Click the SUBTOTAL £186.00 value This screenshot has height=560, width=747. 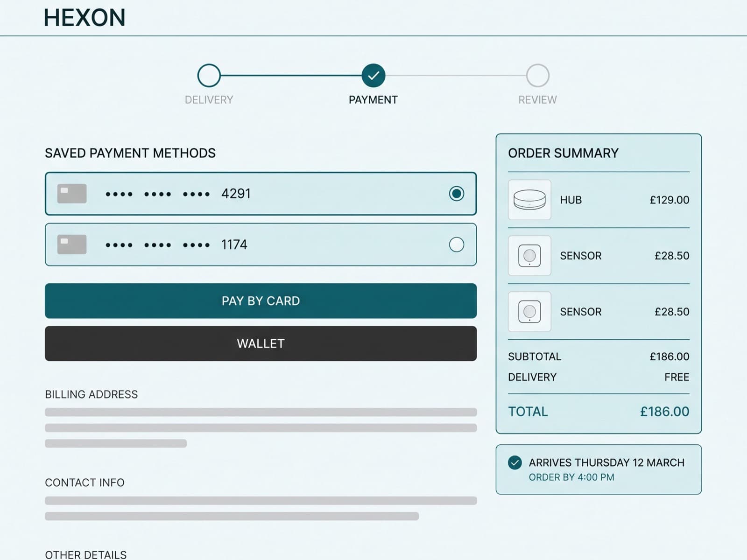pyautogui.click(x=669, y=357)
